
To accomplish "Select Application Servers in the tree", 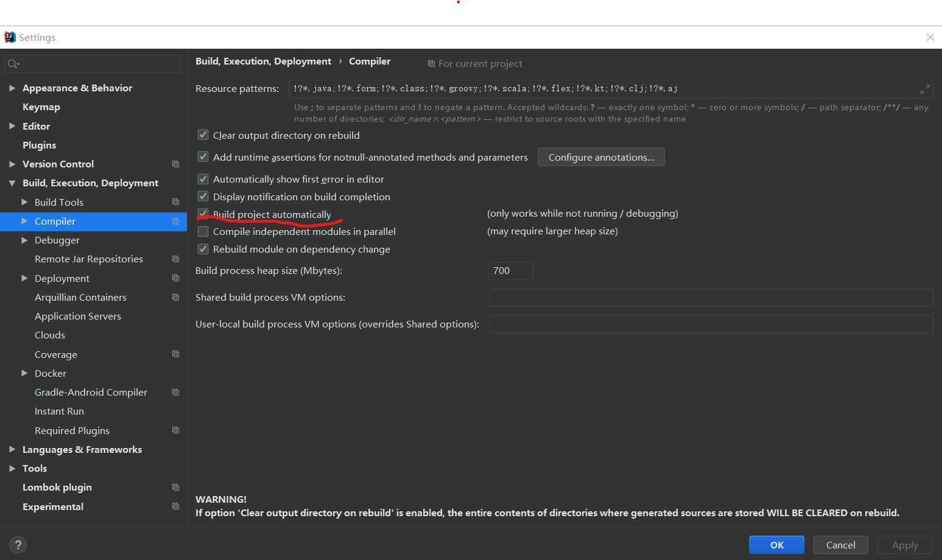I will (78, 317).
